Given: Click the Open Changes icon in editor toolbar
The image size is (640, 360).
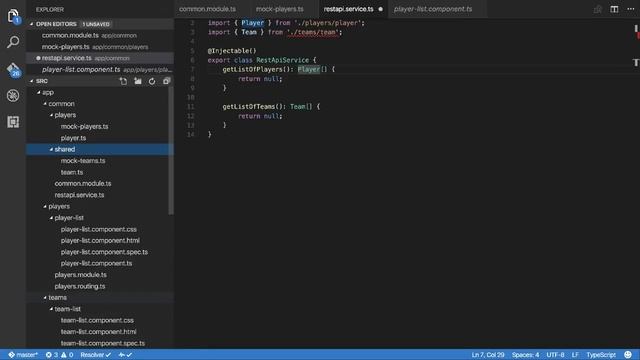Looking at the screenshot, I should pyautogui.click(x=598, y=9).
